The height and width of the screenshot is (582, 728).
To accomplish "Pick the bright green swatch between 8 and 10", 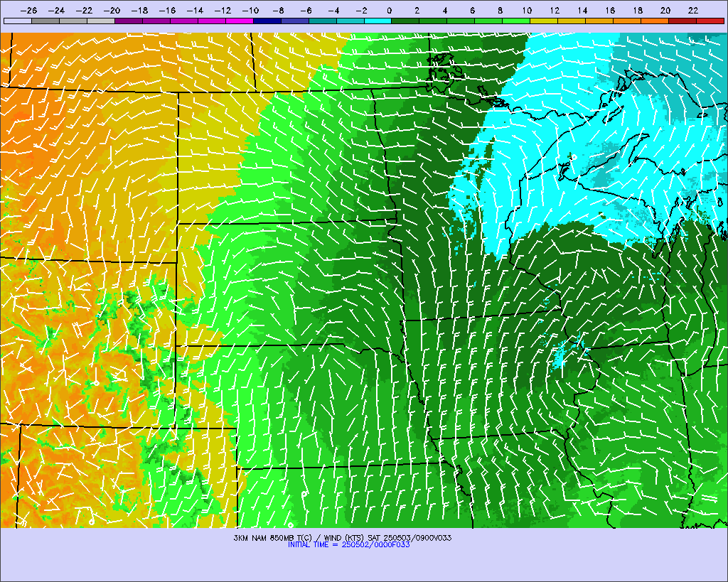I will [x=516, y=21].
